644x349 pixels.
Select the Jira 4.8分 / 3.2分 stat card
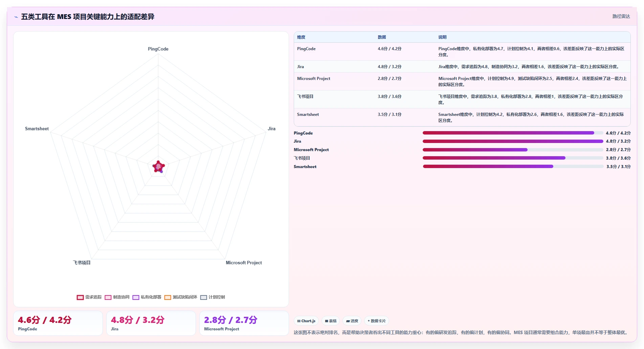(x=151, y=323)
